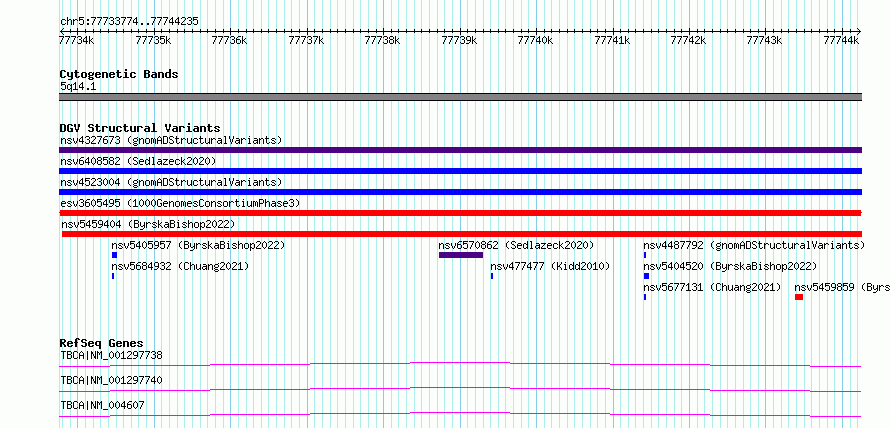The image size is (890, 428).
Task: Click the nsv5684932 (Chuang2021) label
Action: tap(180, 266)
